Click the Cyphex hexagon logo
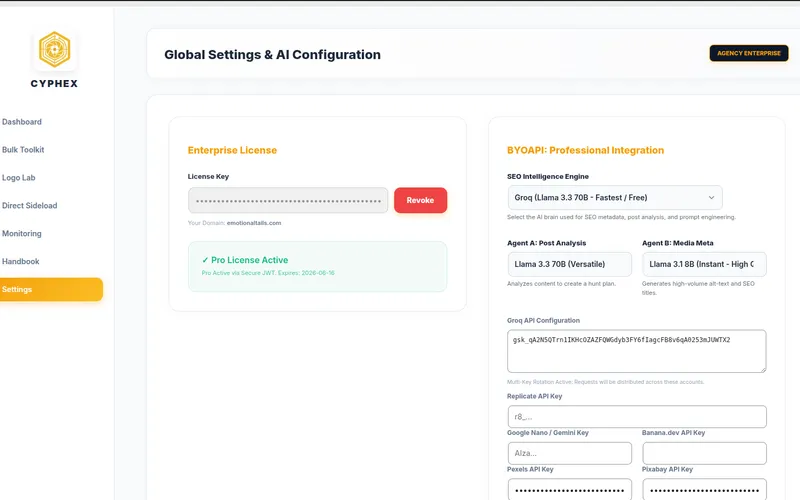This screenshot has height=500, width=800. [55, 49]
